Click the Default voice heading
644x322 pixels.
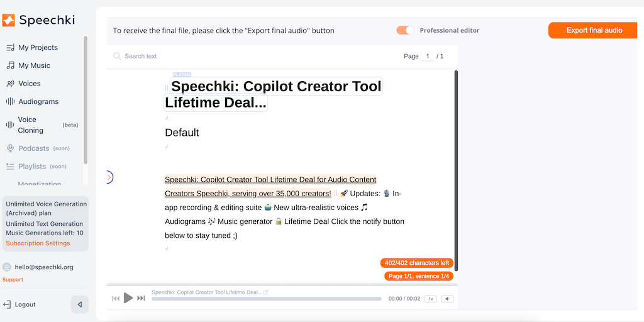[182, 133]
